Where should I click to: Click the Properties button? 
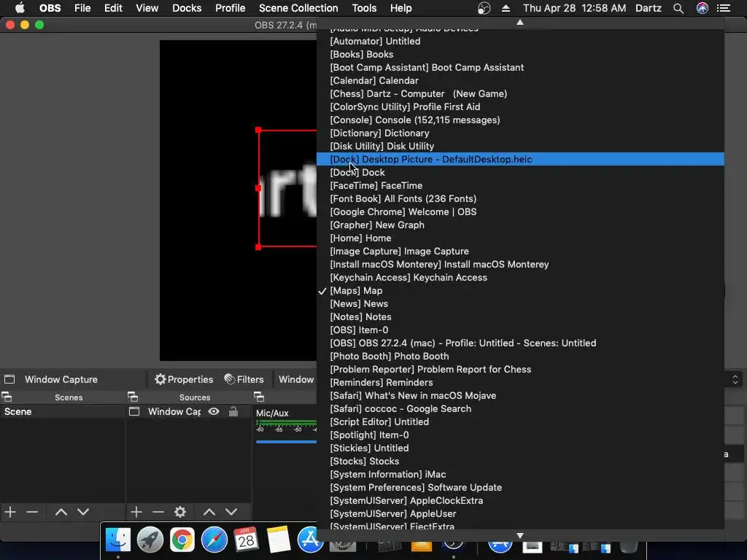pos(184,379)
